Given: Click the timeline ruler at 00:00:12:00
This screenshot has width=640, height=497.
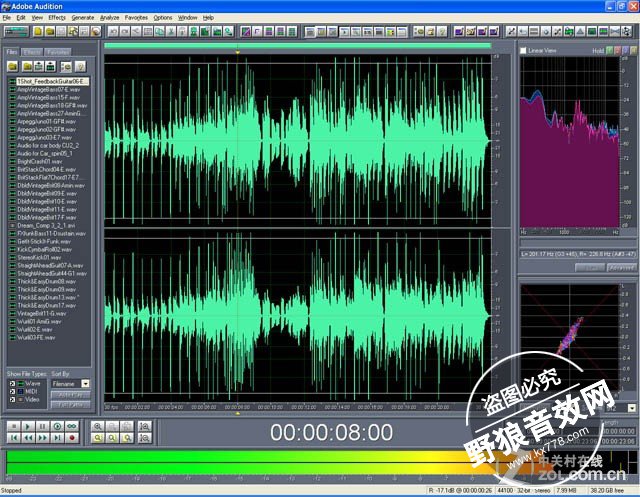Looking at the screenshot, I should tap(304, 407).
